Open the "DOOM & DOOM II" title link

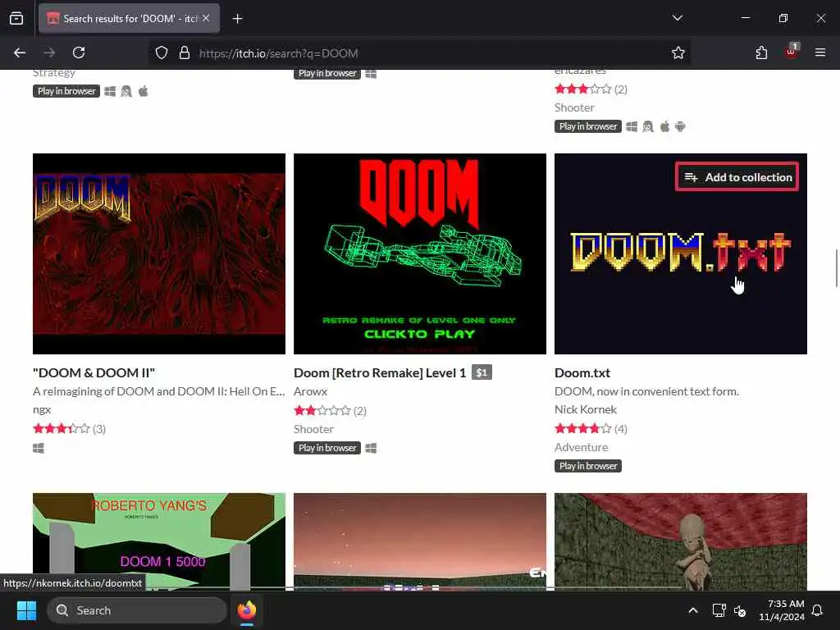click(94, 373)
